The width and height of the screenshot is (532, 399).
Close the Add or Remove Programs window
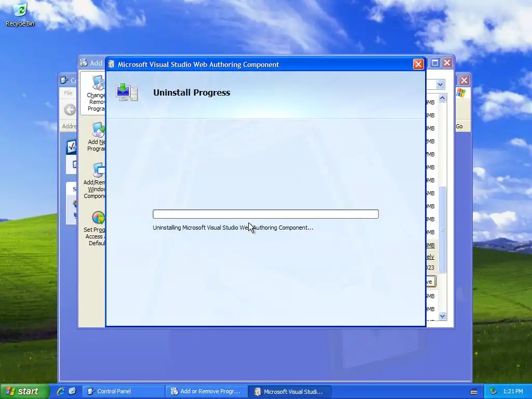tap(447, 63)
